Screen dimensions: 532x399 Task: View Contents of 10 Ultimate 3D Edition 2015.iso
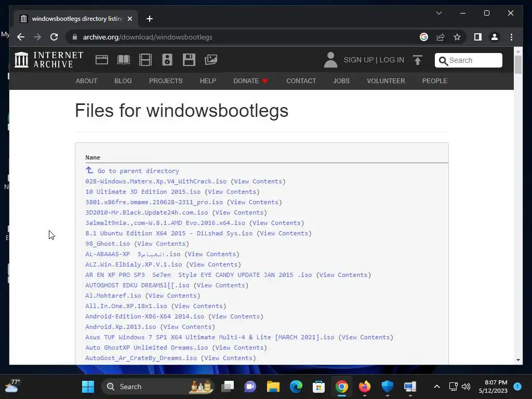click(x=232, y=192)
